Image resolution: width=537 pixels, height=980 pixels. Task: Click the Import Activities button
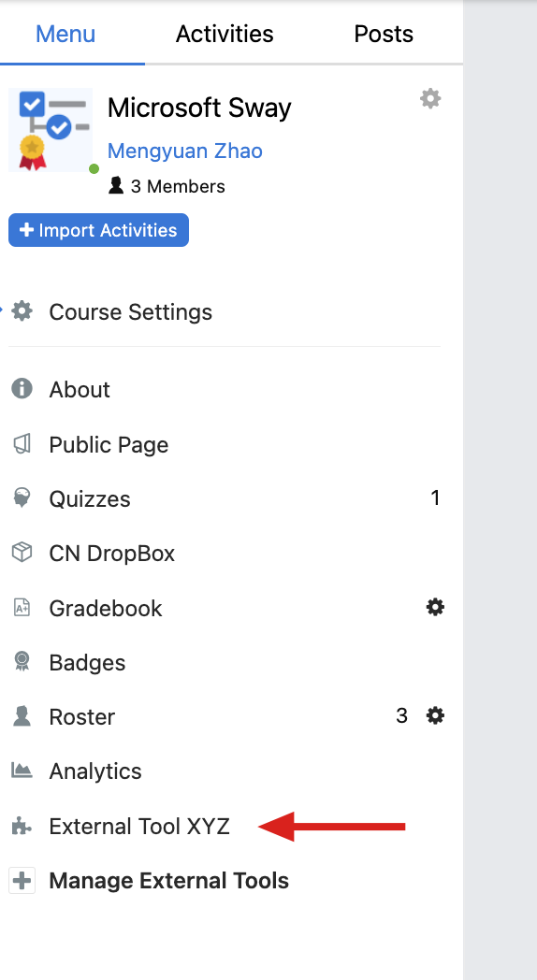point(99,230)
